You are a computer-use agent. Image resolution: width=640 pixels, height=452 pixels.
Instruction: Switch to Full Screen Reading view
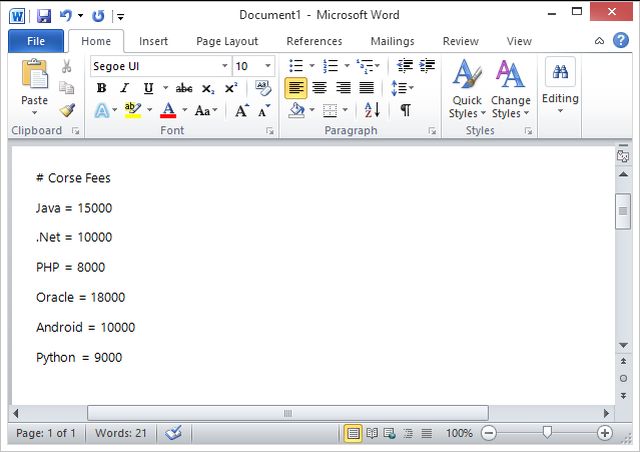[372, 433]
